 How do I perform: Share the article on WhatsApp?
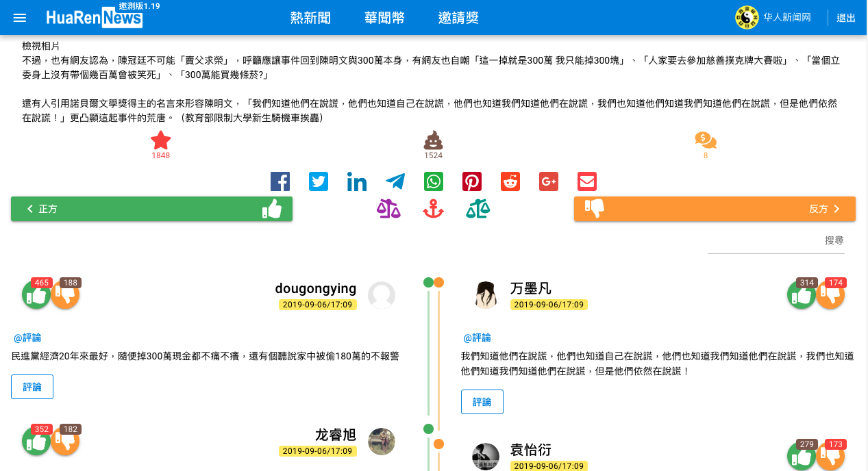(433, 181)
